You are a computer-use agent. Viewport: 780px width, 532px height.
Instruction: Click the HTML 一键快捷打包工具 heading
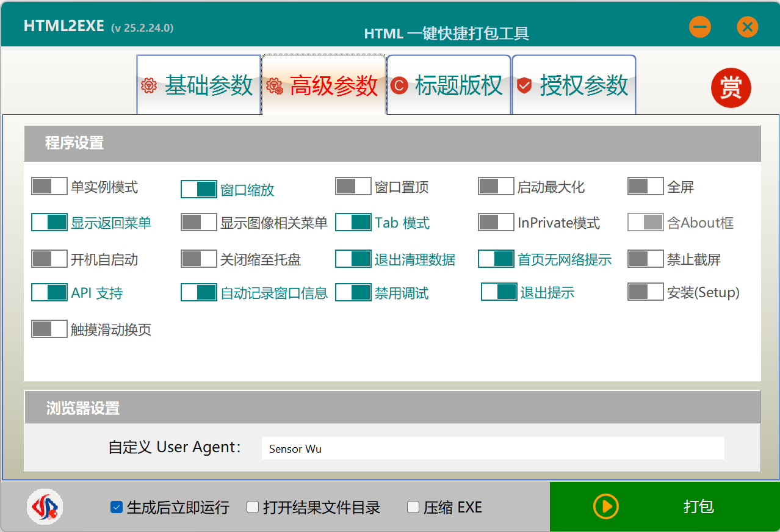point(446,34)
